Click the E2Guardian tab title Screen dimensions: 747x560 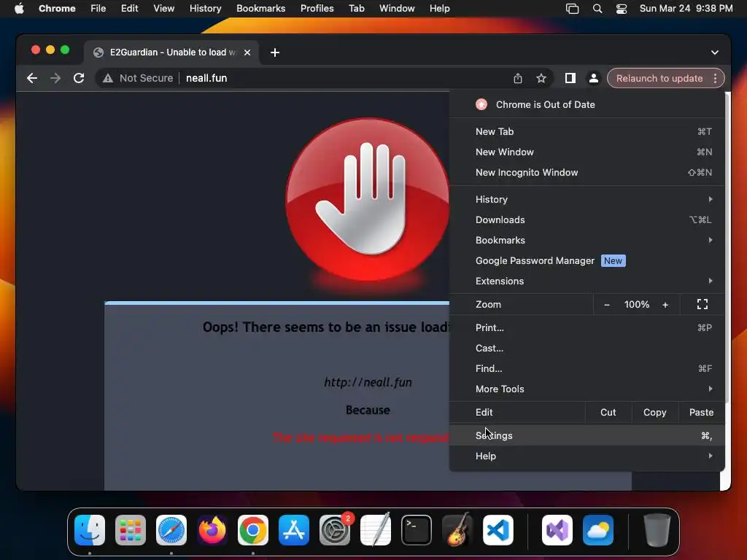(172, 52)
